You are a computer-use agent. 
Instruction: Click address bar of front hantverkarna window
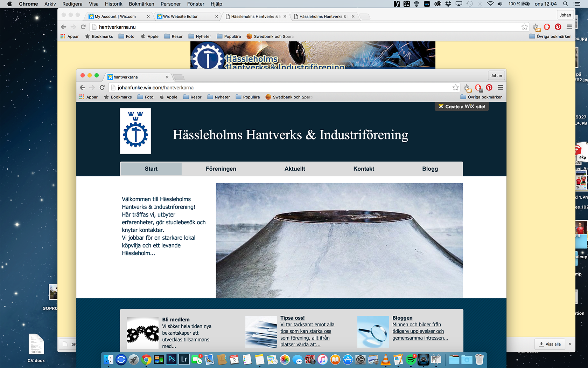point(283,88)
